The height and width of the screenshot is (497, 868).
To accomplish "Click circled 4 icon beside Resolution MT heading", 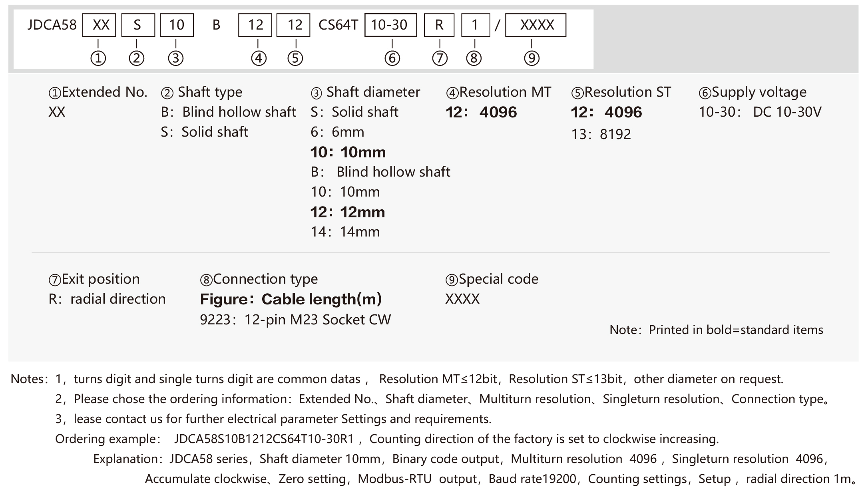I will click(x=452, y=93).
